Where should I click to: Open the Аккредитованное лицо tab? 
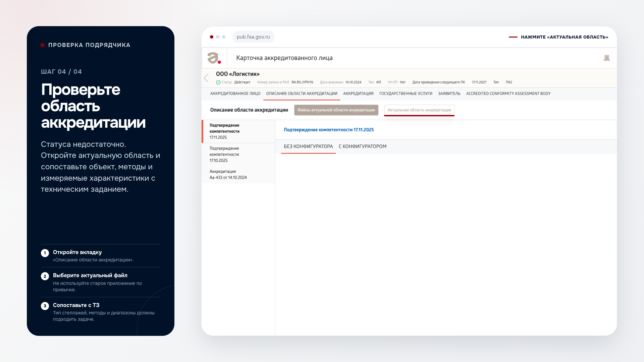(235, 94)
